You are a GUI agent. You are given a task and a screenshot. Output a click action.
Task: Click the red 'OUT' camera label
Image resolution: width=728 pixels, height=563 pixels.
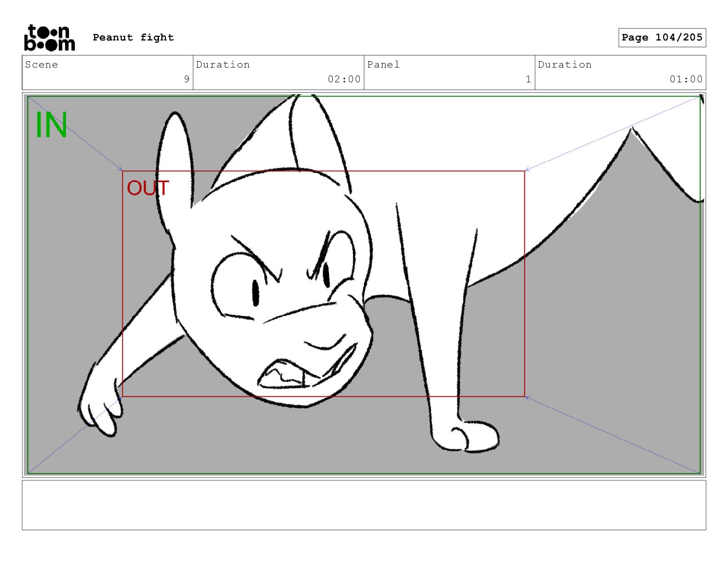point(148,188)
